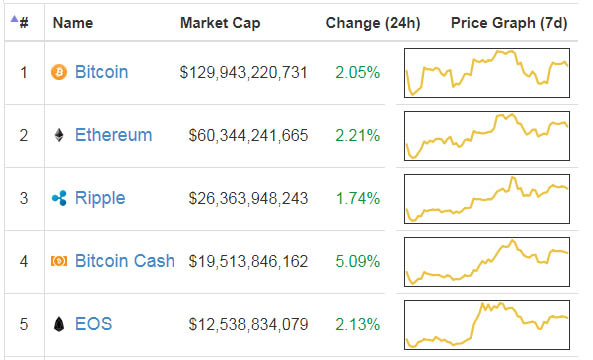Open the Bitcoin link

click(x=101, y=72)
